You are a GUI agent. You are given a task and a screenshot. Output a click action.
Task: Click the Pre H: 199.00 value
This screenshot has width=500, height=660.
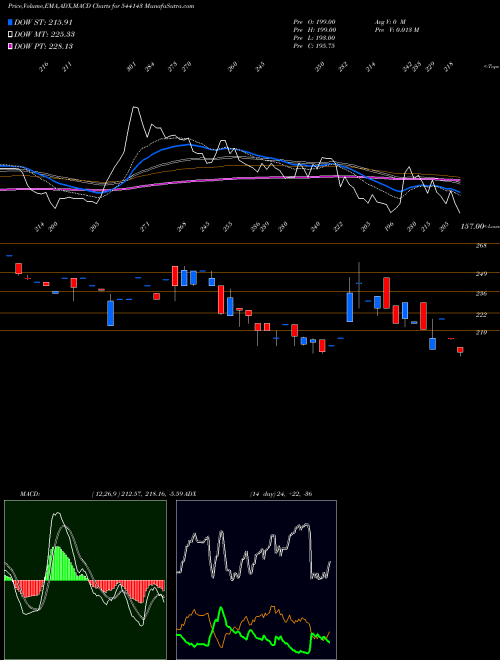tap(314, 30)
